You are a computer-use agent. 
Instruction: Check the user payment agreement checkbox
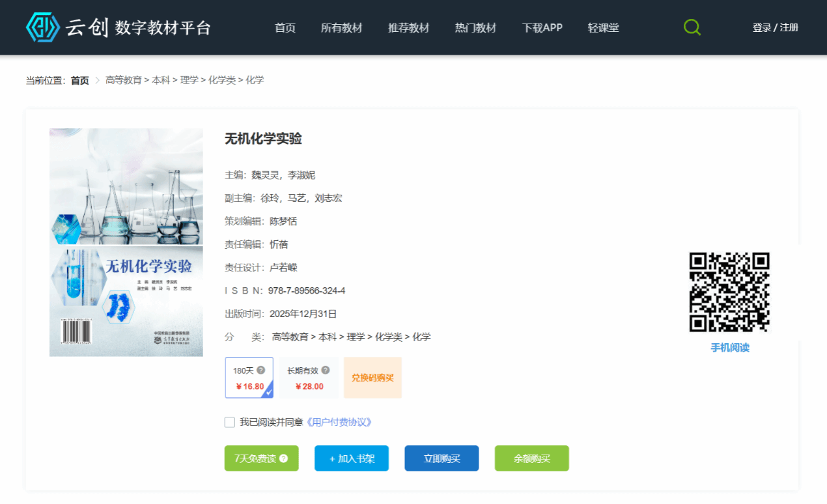(230, 422)
